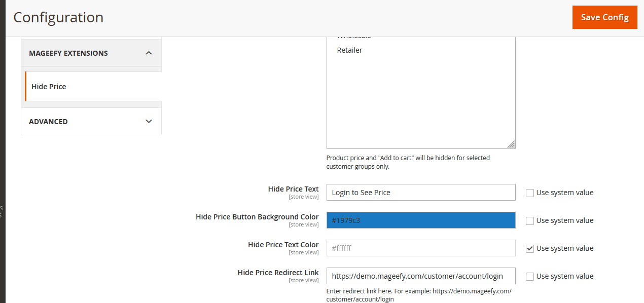Toggle Use system value for Hide Price Redirect Link
Screen dimensions: 644x303
pos(530,276)
